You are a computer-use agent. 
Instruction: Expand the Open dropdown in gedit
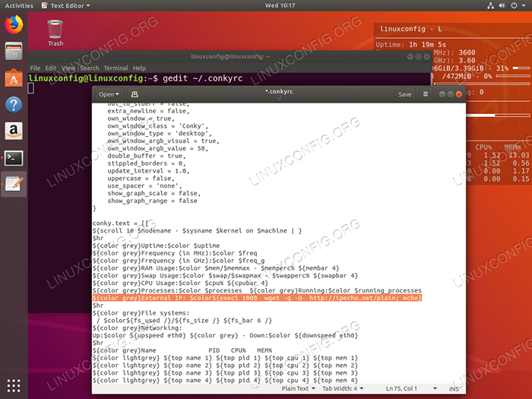click(109, 94)
